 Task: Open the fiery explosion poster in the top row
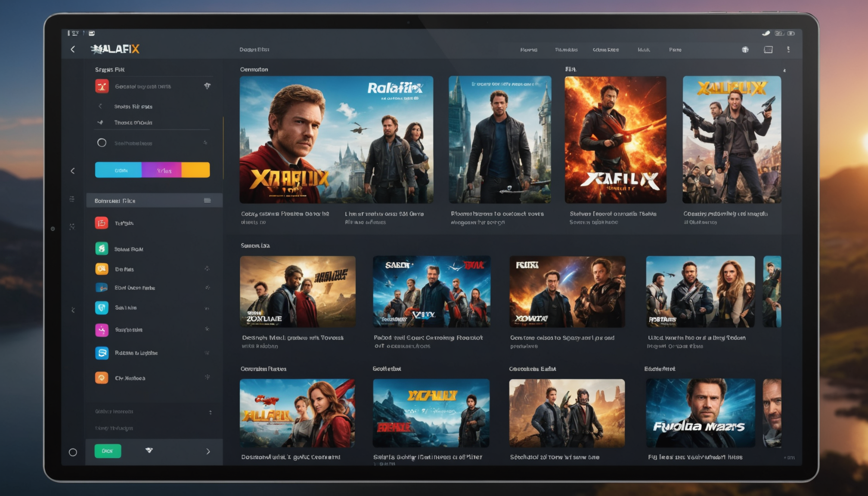615,139
